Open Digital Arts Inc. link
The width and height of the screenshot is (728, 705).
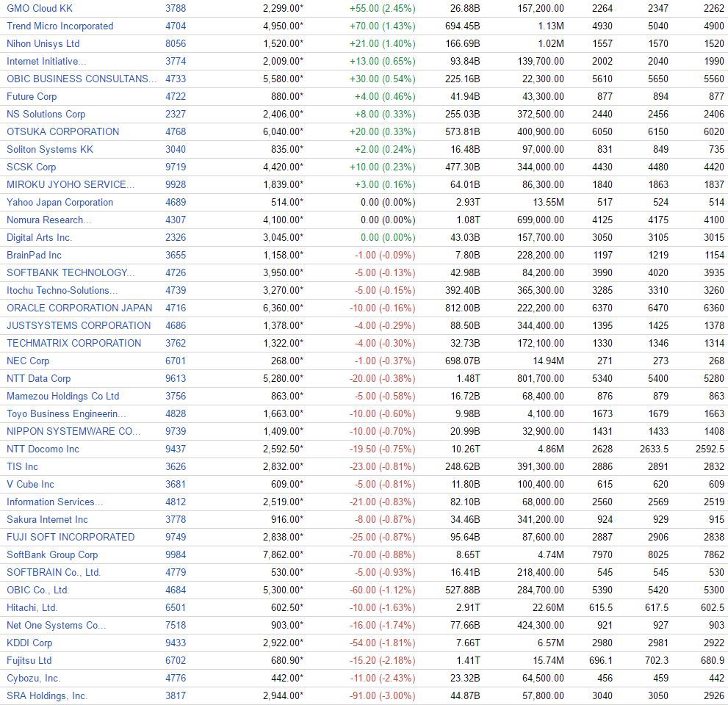39,238
